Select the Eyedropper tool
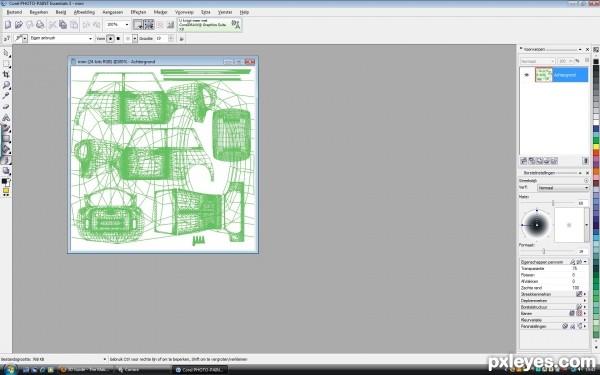The height and width of the screenshot is (375, 600). (6, 96)
